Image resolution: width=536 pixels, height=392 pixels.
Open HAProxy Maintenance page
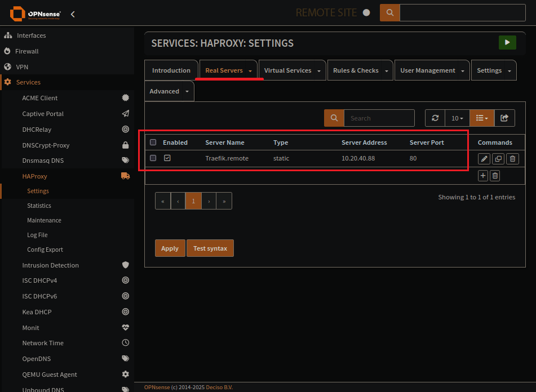44,220
